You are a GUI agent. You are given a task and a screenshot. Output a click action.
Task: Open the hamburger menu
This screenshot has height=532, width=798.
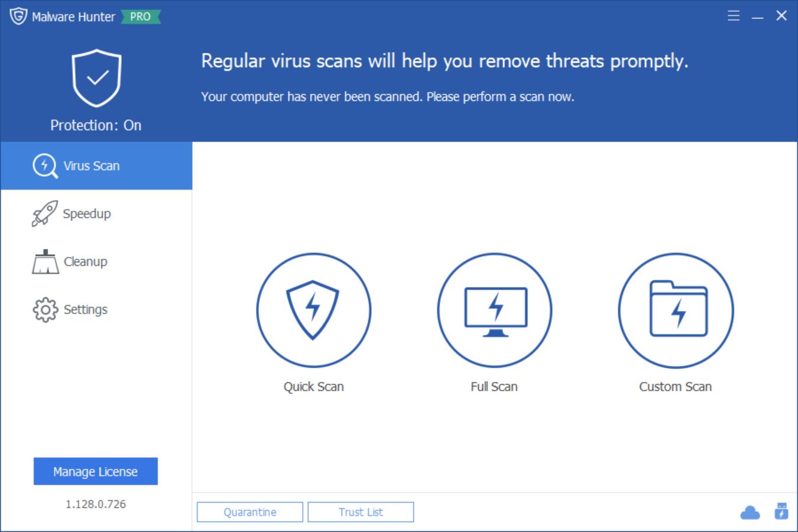(733, 16)
